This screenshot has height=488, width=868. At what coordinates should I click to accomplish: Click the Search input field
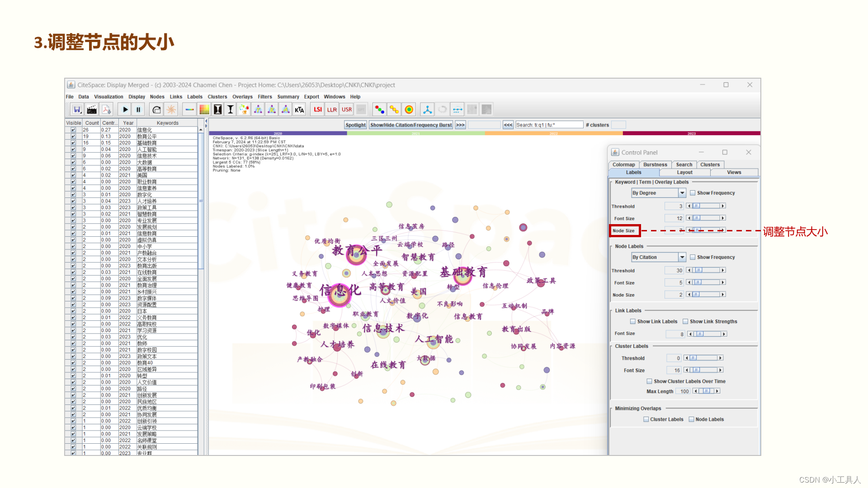[x=549, y=125]
